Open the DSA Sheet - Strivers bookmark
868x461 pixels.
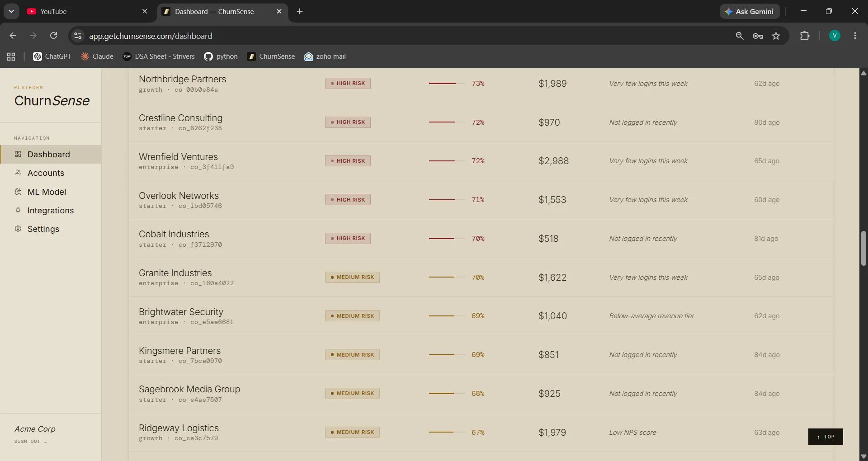pos(159,56)
